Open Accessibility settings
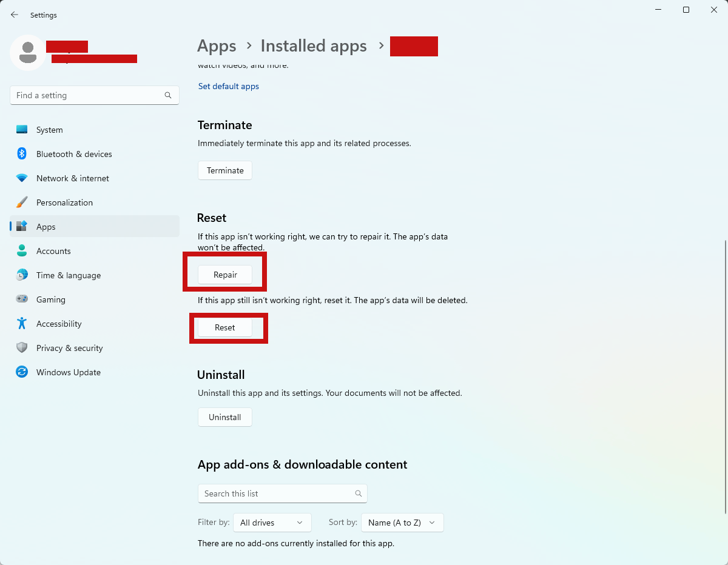 coord(95,324)
